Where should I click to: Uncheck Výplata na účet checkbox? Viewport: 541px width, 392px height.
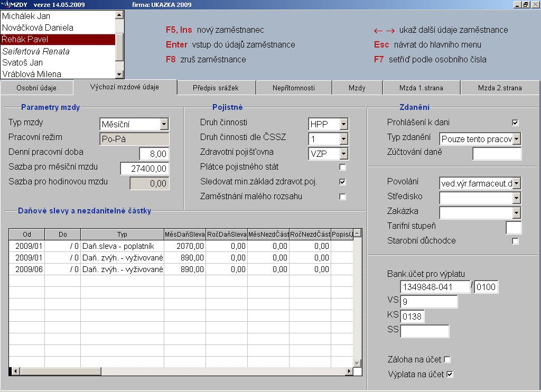point(450,374)
